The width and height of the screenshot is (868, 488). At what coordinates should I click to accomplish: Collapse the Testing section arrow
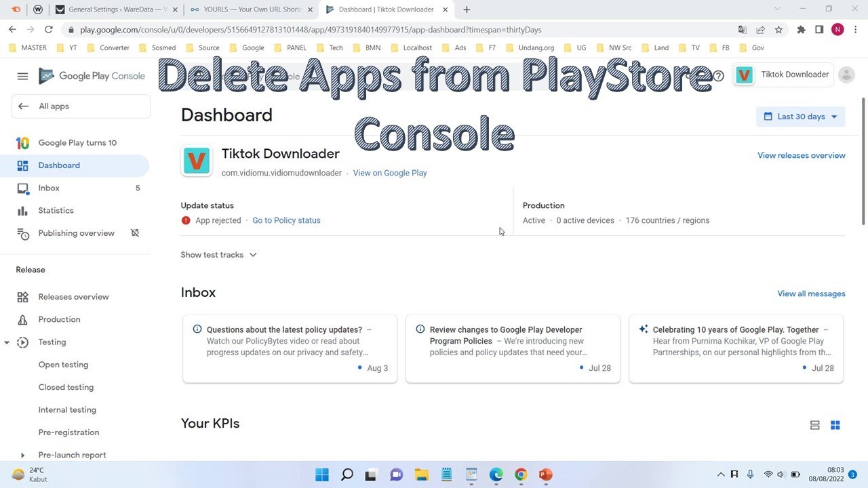pyautogui.click(x=7, y=342)
